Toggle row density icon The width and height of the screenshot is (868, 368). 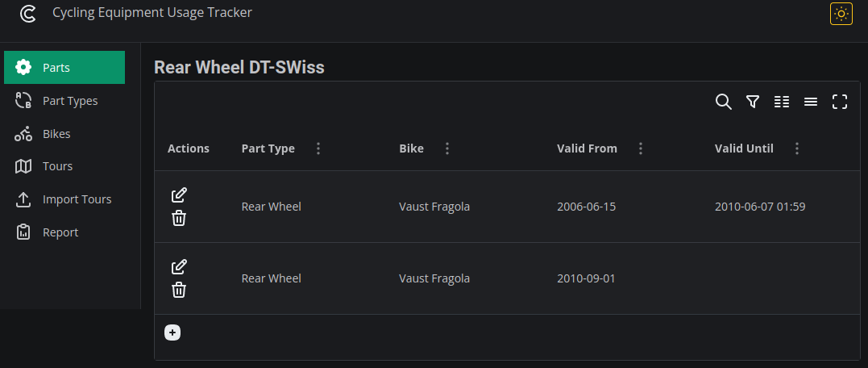coord(811,102)
